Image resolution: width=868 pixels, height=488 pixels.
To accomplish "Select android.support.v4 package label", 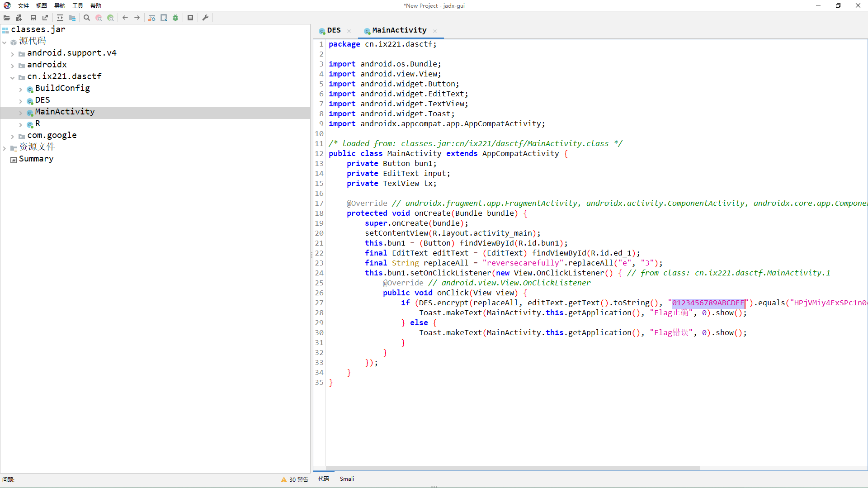I will coord(72,53).
